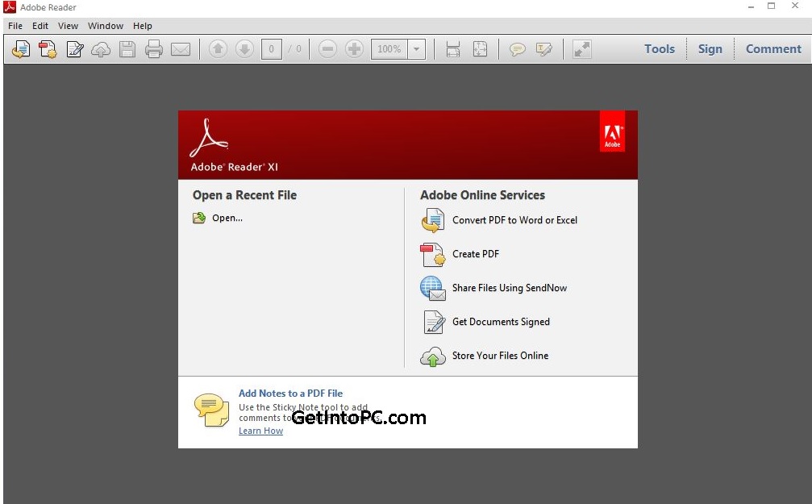Screen dimensions: 812x504
Task: Open the Tools pane
Action: click(x=660, y=48)
